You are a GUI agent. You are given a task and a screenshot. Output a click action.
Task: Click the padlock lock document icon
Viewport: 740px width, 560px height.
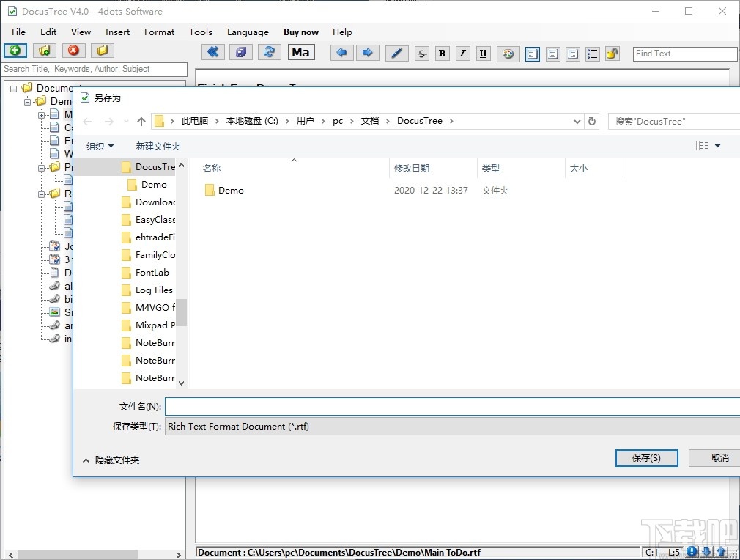[x=612, y=54]
